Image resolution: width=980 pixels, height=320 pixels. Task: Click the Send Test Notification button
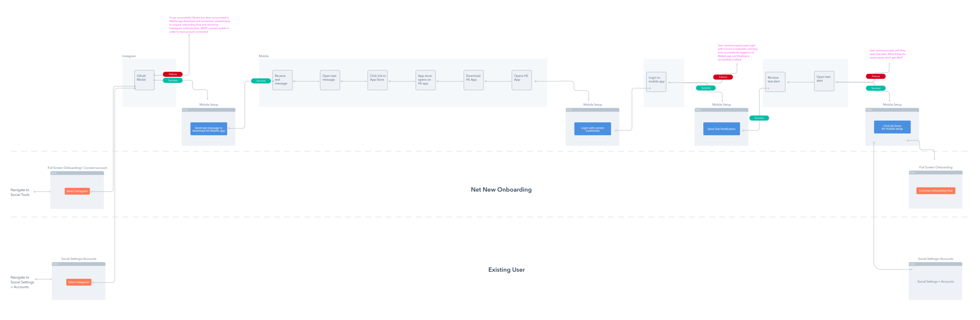pyautogui.click(x=721, y=129)
